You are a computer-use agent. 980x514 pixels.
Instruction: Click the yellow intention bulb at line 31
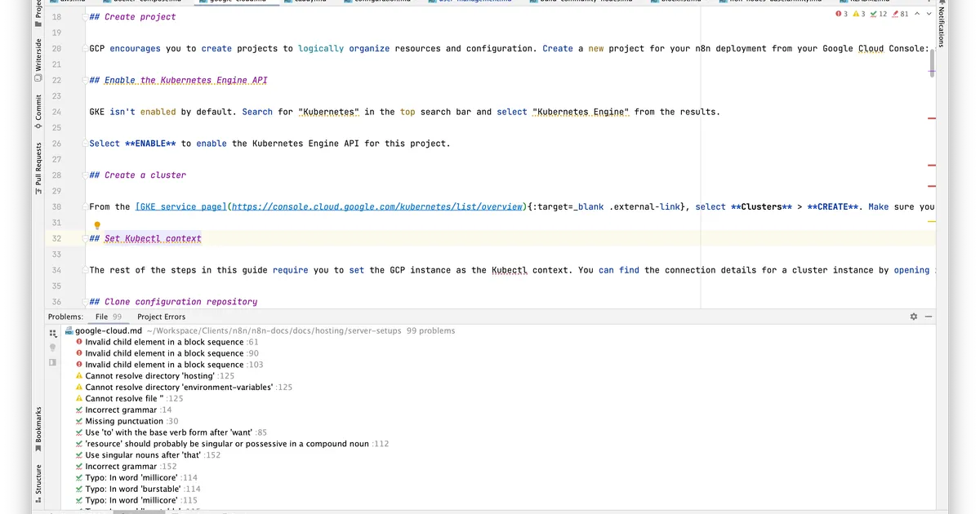tap(96, 225)
